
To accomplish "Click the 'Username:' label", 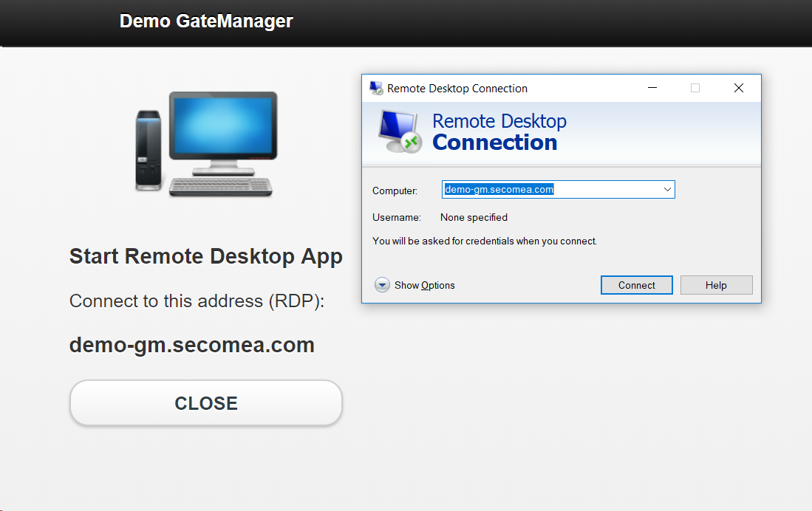I will [397, 217].
